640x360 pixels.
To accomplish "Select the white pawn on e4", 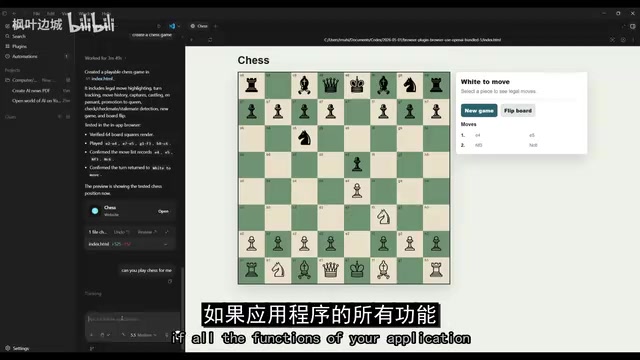I will [x=357, y=191].
